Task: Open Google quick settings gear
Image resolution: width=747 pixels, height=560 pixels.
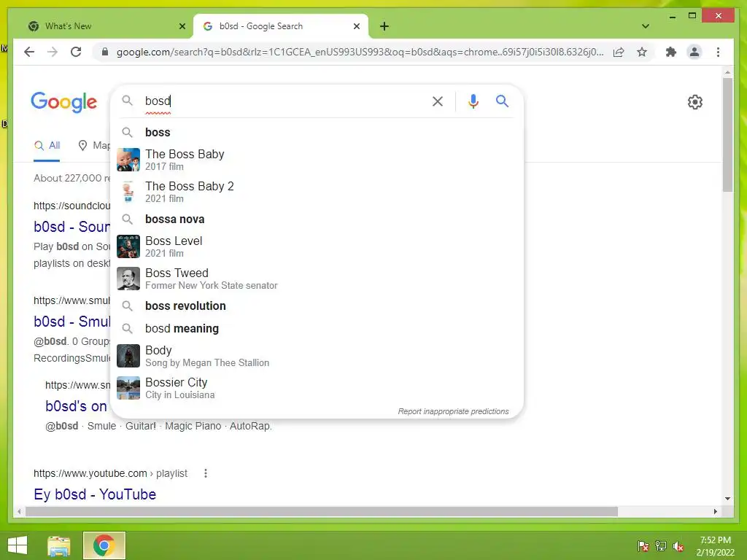Action: coord(694,102)
